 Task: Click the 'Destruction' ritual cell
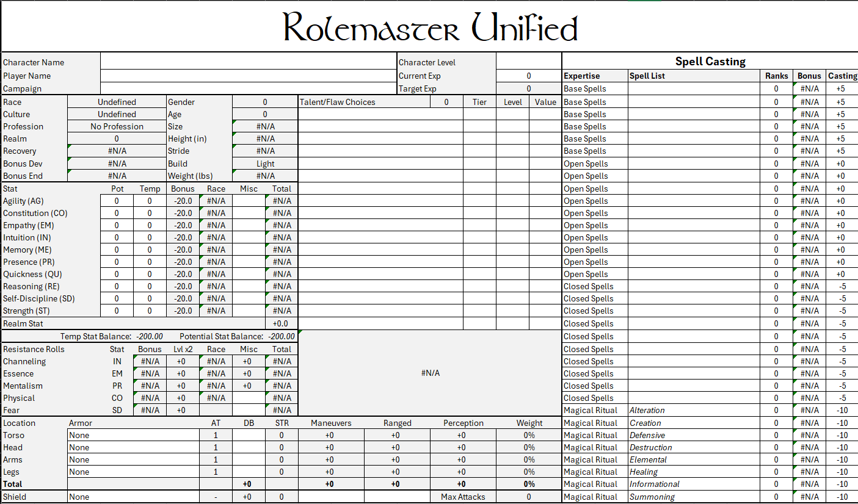(x=694, y=447)
